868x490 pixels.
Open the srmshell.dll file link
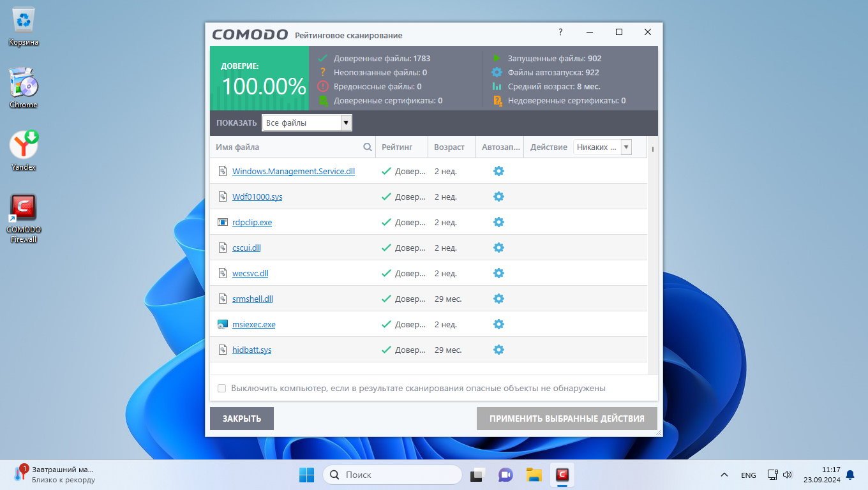point(252,299)
